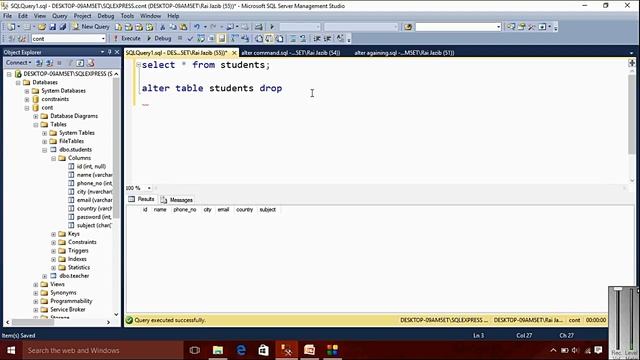Click the Object Explorer refresh icon

coord(80,63)
